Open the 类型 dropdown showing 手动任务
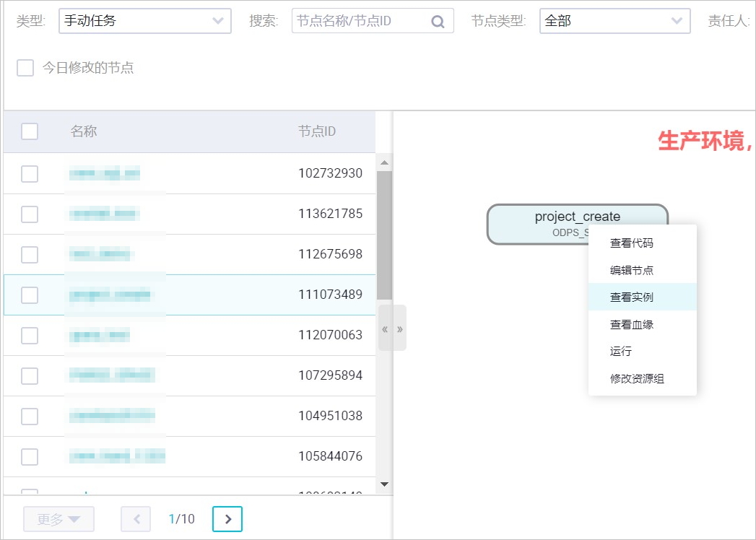This screenshot has width=756, height=540. pyautogui.click(x=144, y=21)
